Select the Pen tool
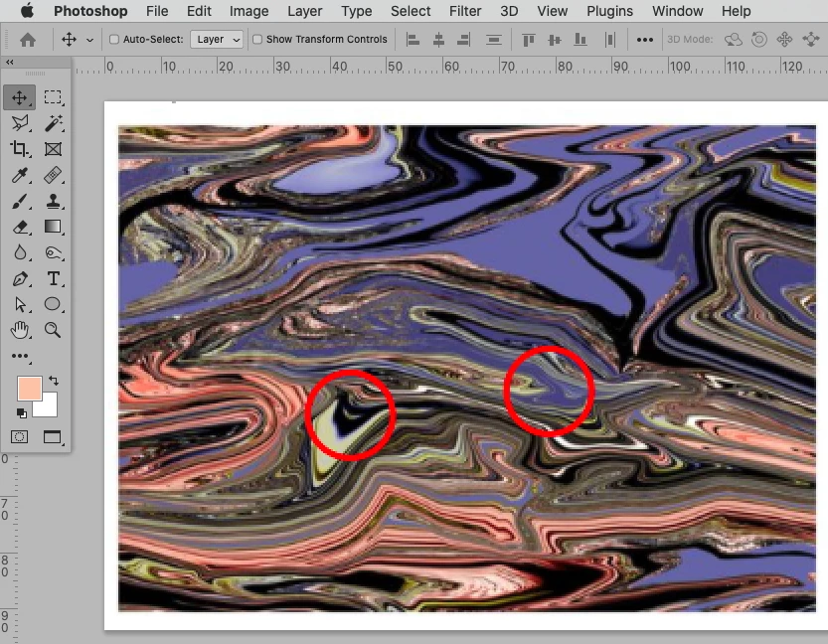 tap(20, 278)
